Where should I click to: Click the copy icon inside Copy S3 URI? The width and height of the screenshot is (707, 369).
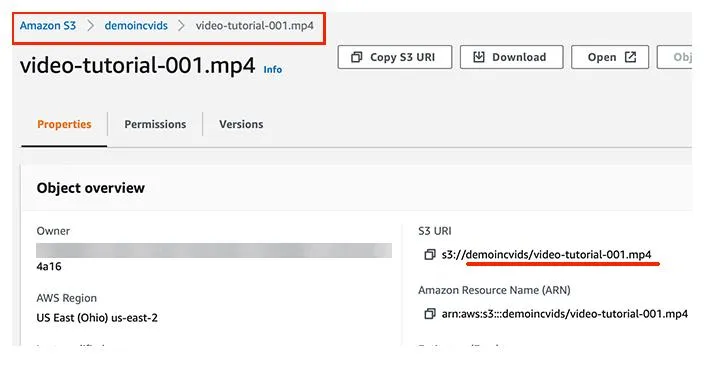coord(356,57)
